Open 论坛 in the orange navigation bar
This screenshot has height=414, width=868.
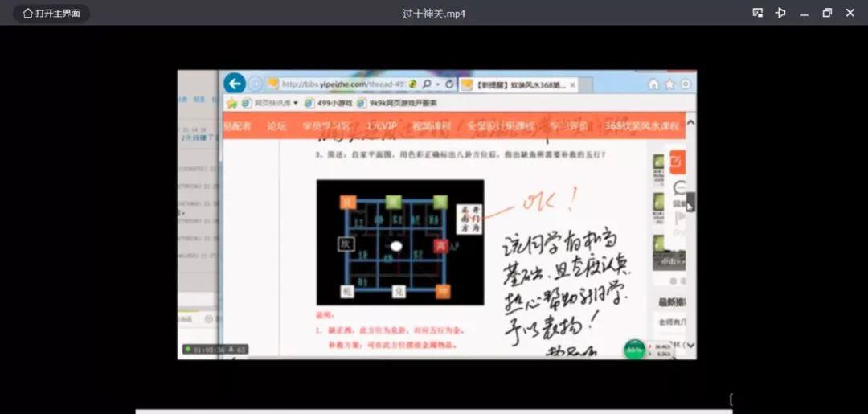tap(276, 126)
